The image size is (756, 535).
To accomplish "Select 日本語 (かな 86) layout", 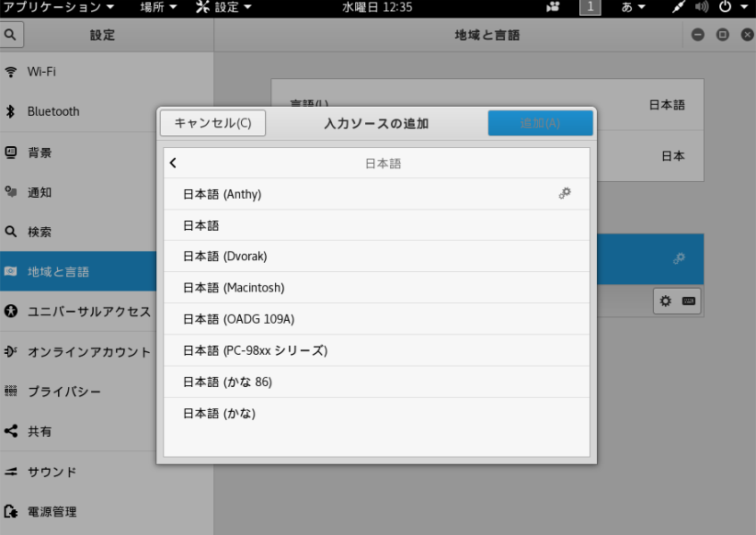I will click(376, 381).
